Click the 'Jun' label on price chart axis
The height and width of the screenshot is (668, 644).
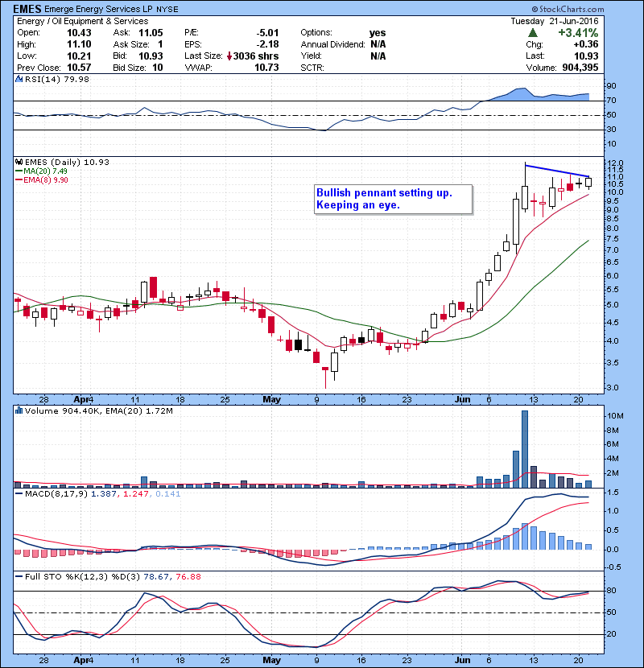coord(462,399)
